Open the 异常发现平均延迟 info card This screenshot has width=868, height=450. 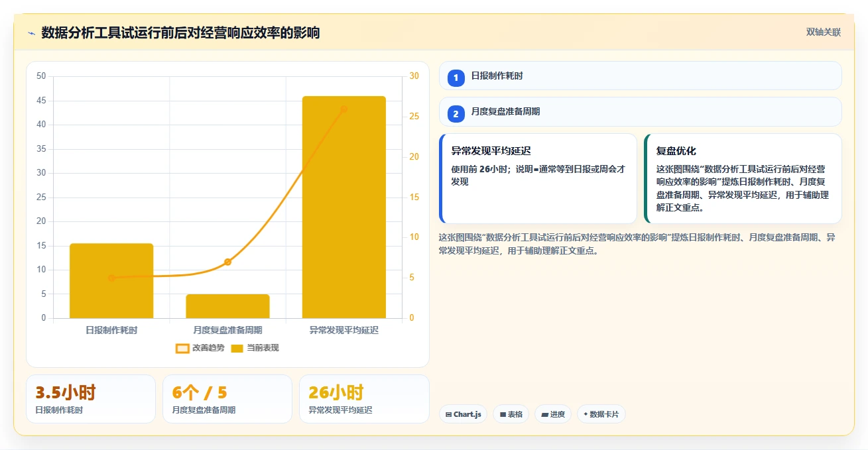[x=538, y=179]
